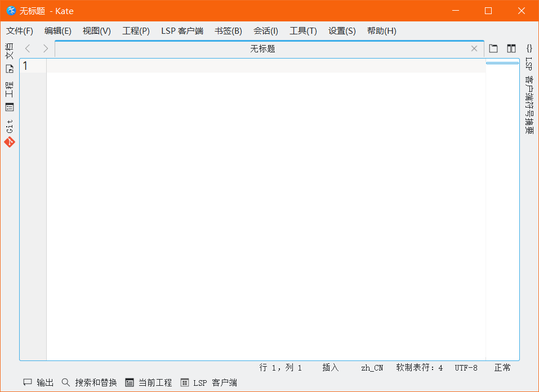Image resolution: width=539 pixels, height=392 pixels.
Task: Open the UTF-8 encoding selector
Action: (x=466, y=368)
